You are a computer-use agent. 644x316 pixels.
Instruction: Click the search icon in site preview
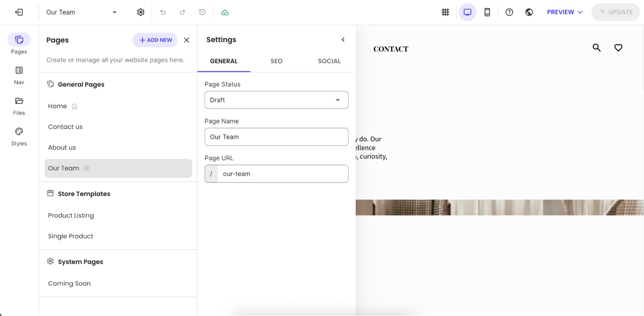(597, 48)
